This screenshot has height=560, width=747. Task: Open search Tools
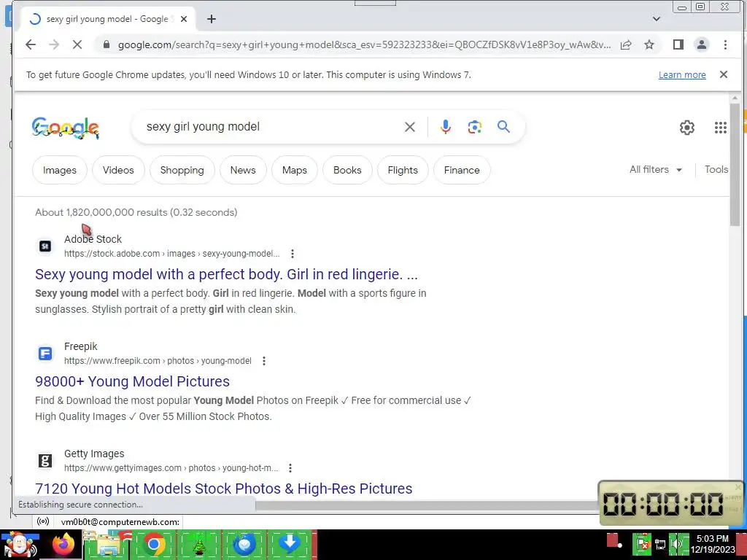click(x=716, y=169)
